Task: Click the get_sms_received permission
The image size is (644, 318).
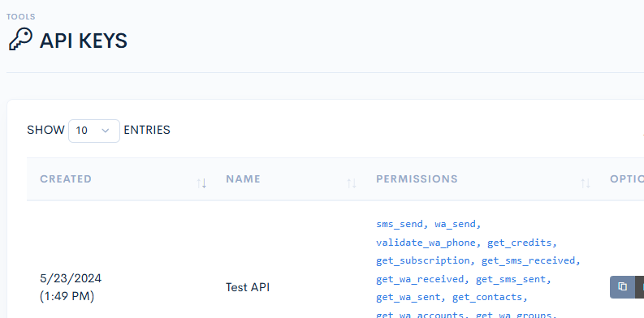Action: (x=528, y=260)
